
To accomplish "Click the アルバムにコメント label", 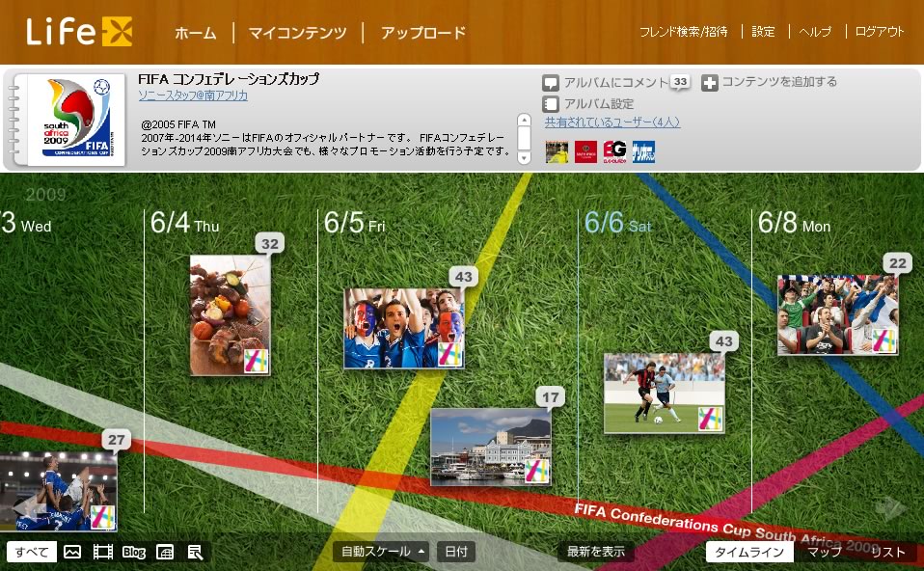I will (x=615, y=82).
